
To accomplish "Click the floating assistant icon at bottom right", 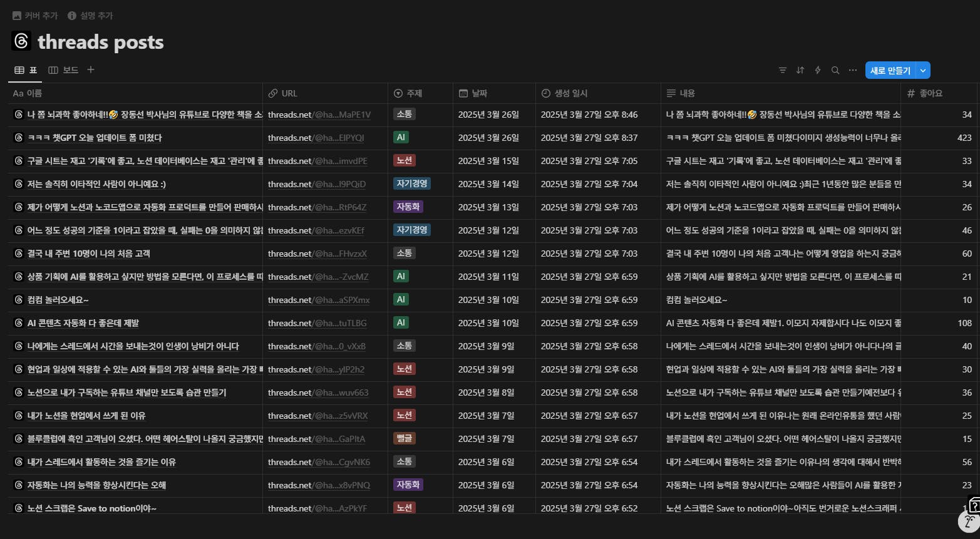I will (969, 522).
